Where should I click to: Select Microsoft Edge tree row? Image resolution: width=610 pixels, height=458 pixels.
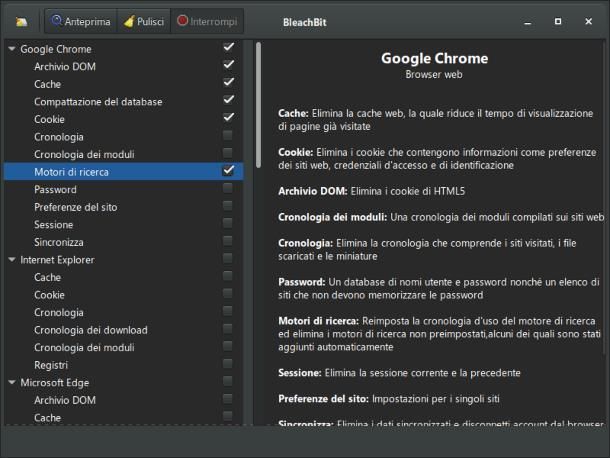(124, 383)
